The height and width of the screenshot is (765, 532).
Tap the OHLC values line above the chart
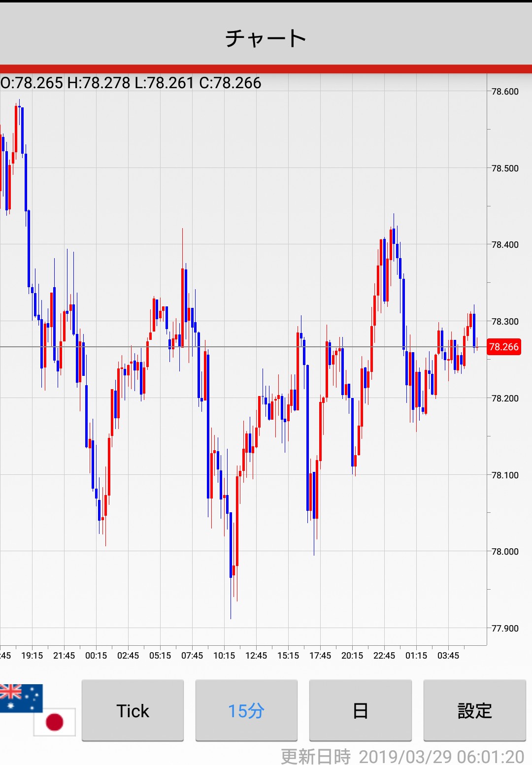click(131, 83)
